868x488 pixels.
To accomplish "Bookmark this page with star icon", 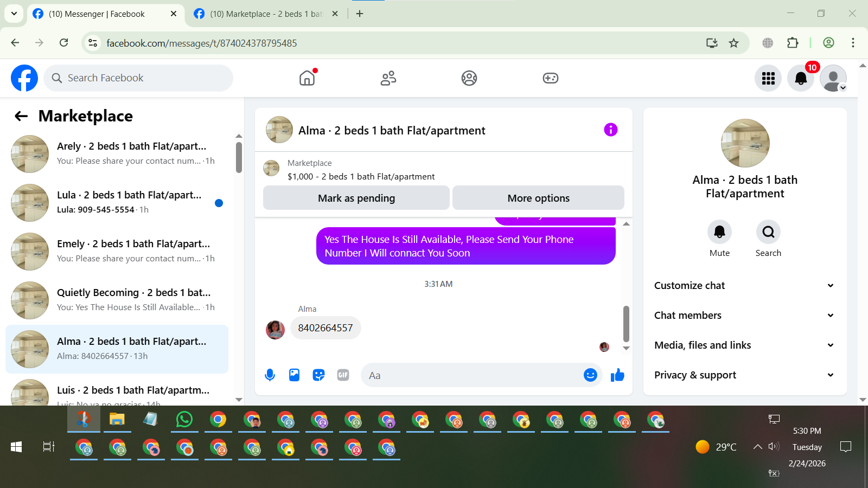I will tap(733, 43).
